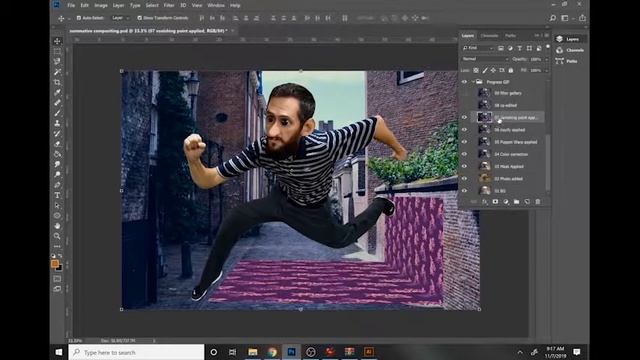Click the orange foreground color swatch
The height and width of the screenshot is (360, 640).
55,264
